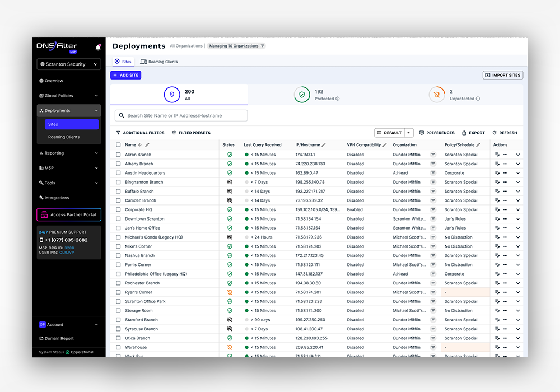The width and height of the screenshot is (560, 392).
Task: Open the Access Partner Portal
Action: pos(69,215)
